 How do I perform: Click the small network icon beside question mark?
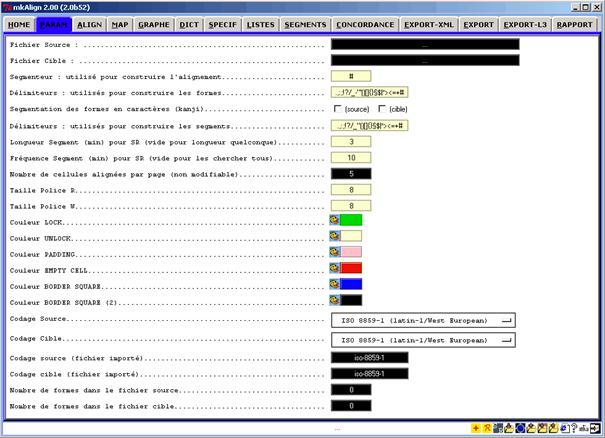pyautogui.click(x=584, y=428)
